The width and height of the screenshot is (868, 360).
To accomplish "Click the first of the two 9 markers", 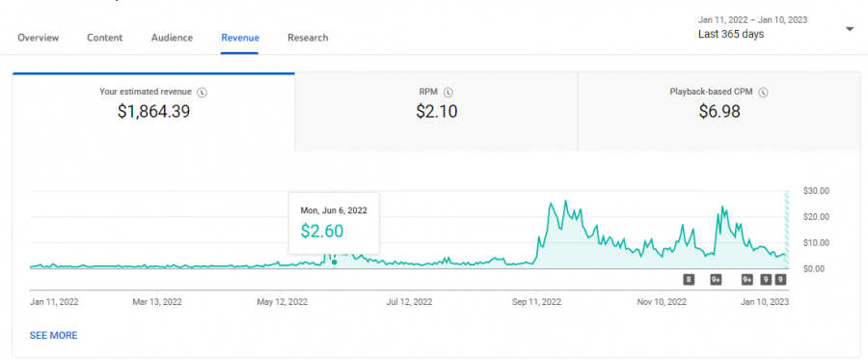I will tap(766, 280).
